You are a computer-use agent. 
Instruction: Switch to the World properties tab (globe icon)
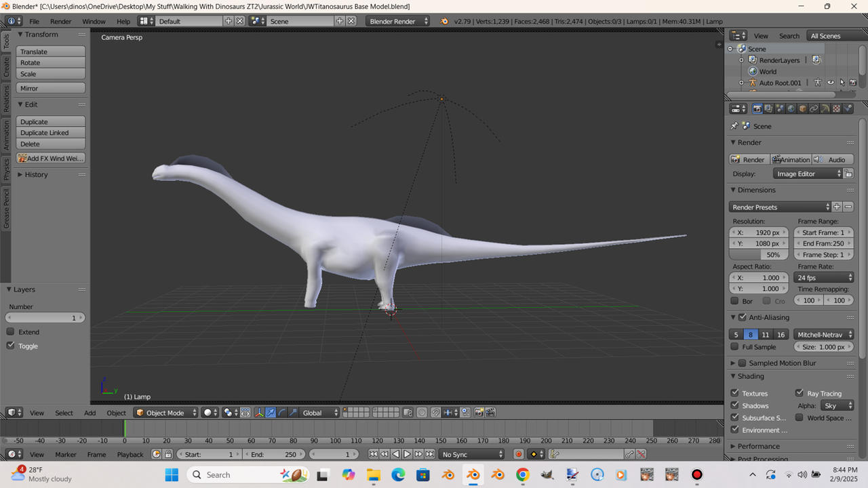(x=791, y=108)
